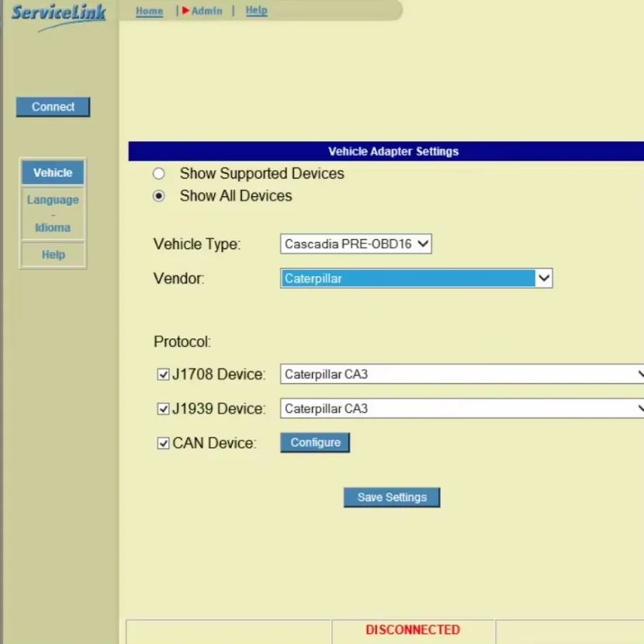Viewport: 644px width, 644px height.
Task: Open Help in the top navigation
Action: (256, 11)
